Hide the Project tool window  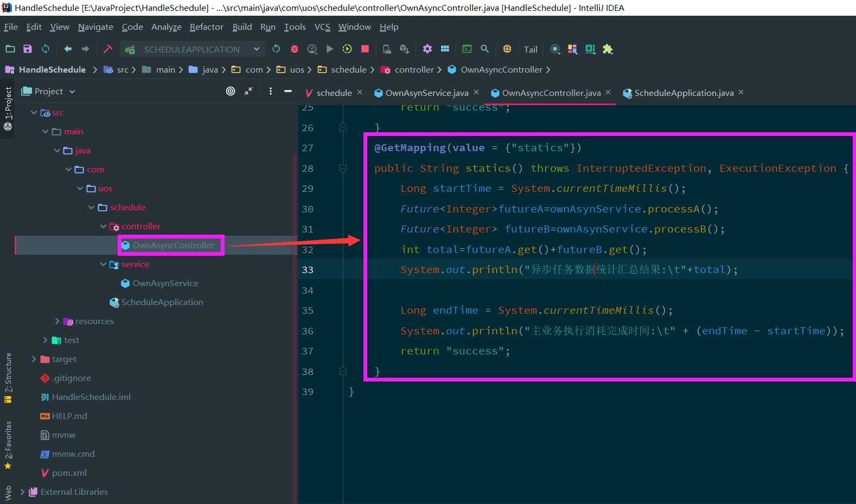pyautogui.click(x=288, y=91)
